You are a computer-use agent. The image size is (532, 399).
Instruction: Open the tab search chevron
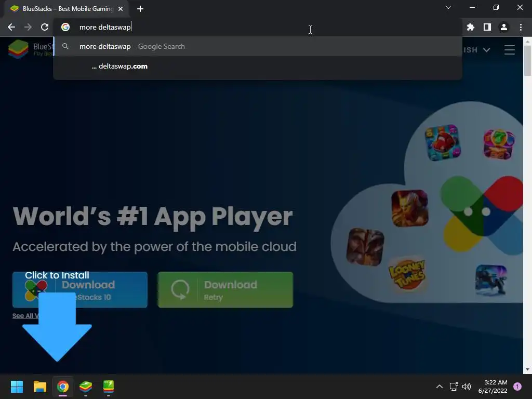point(448,7)
